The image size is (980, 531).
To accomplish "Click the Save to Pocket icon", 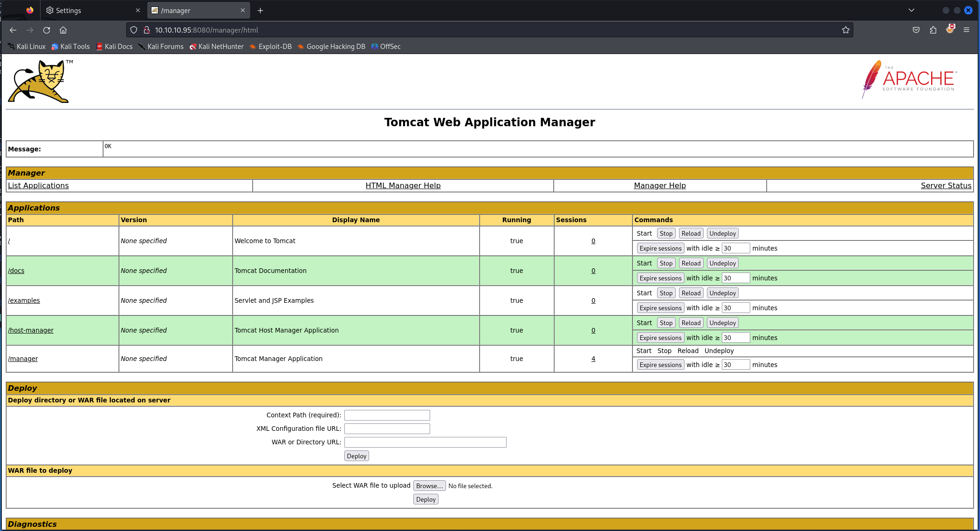I will click(x=916, y=30).
